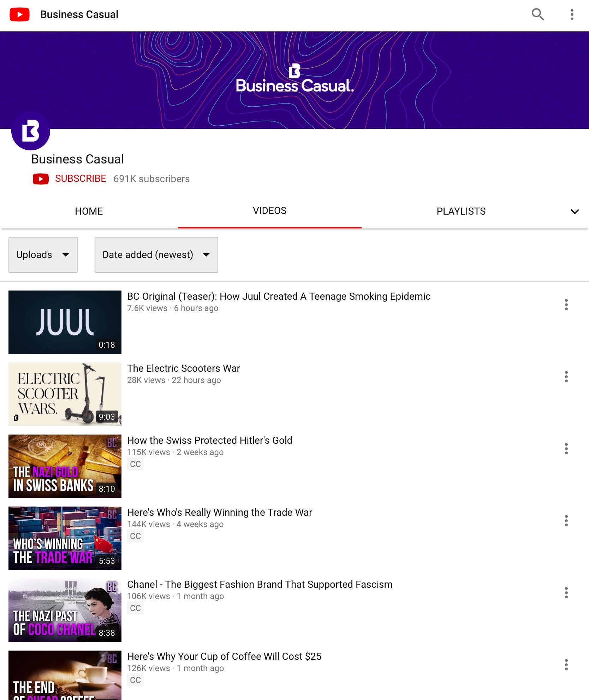This screenshot has height=700, width=589.
Task: Open options for the Juul teaser video
Action: pos(566,305)
